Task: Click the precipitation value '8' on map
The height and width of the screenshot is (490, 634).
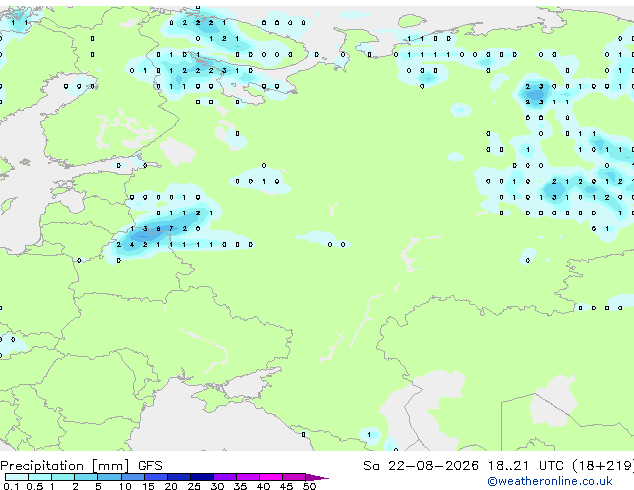Action: tap(158, 229)
